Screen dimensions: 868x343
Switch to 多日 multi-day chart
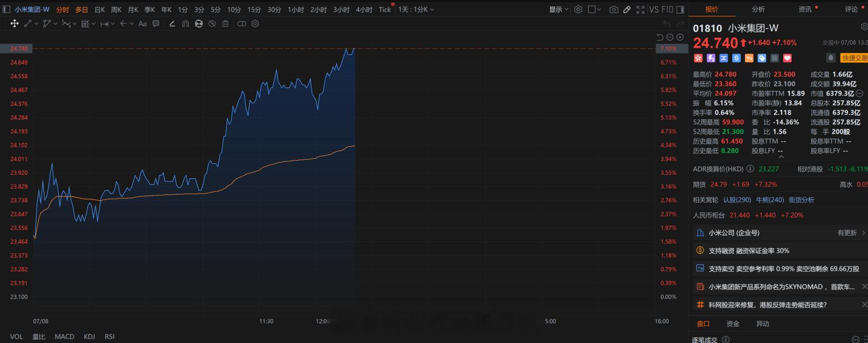82,10
